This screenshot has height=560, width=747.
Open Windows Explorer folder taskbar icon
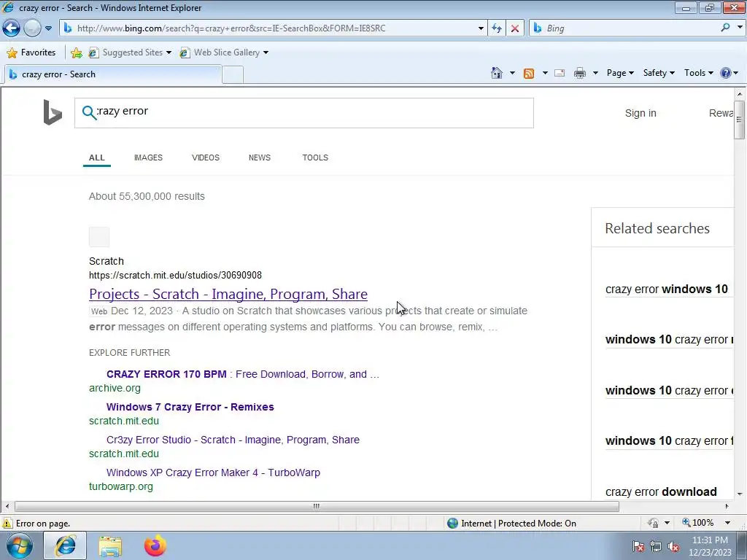coord(110,545)
